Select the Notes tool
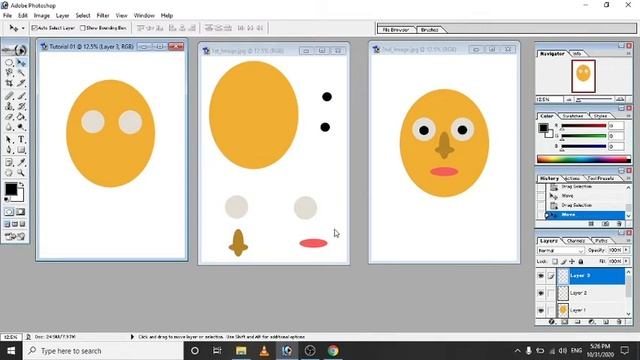Screen dimensions: 640x360 pyautogui.click(x=9, y=162)
